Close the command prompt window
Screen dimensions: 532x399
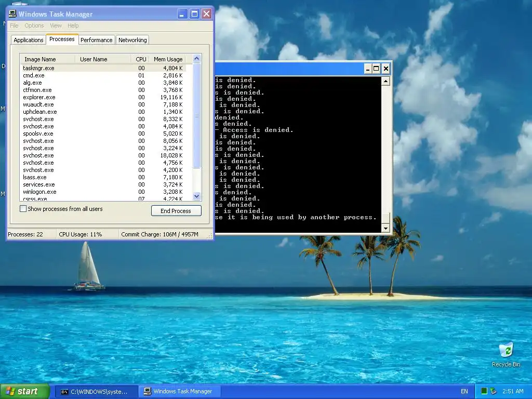(386, 69)
